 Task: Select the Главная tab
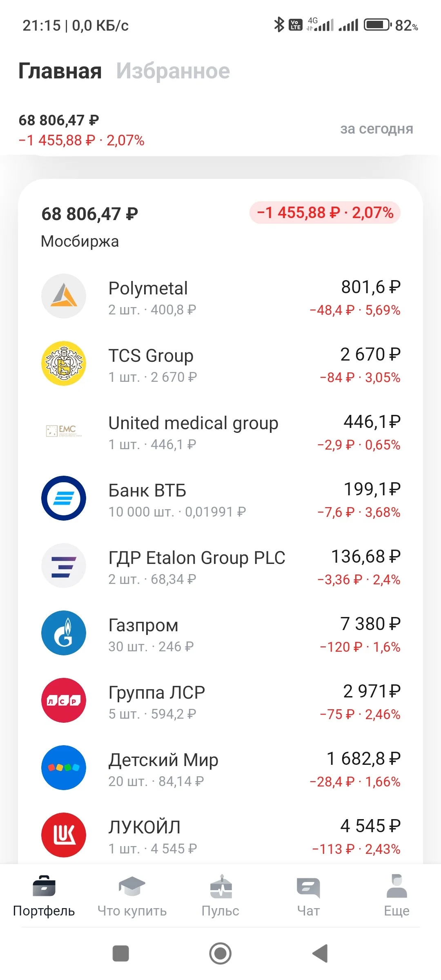pyautogui.click(x=60, y=71)
